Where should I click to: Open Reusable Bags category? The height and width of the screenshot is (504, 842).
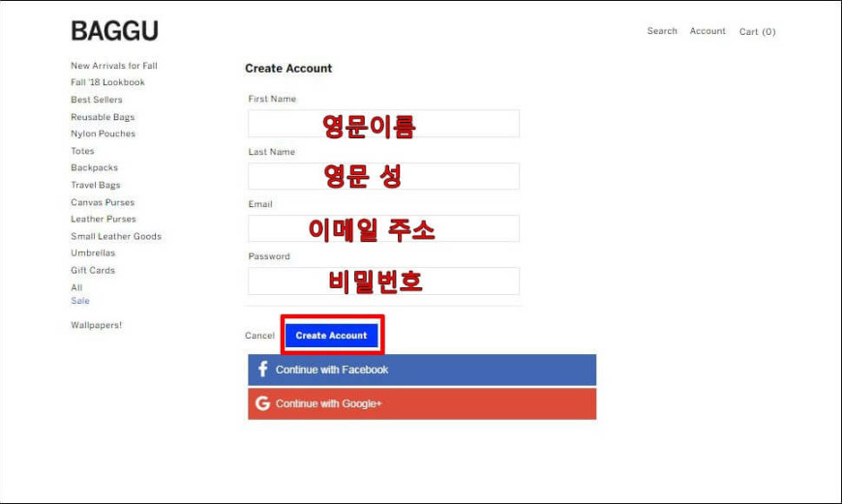pos(103,117)
